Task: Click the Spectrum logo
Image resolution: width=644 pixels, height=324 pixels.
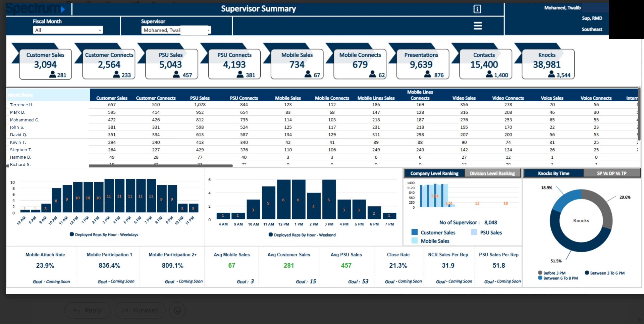Action: [36, 8]
